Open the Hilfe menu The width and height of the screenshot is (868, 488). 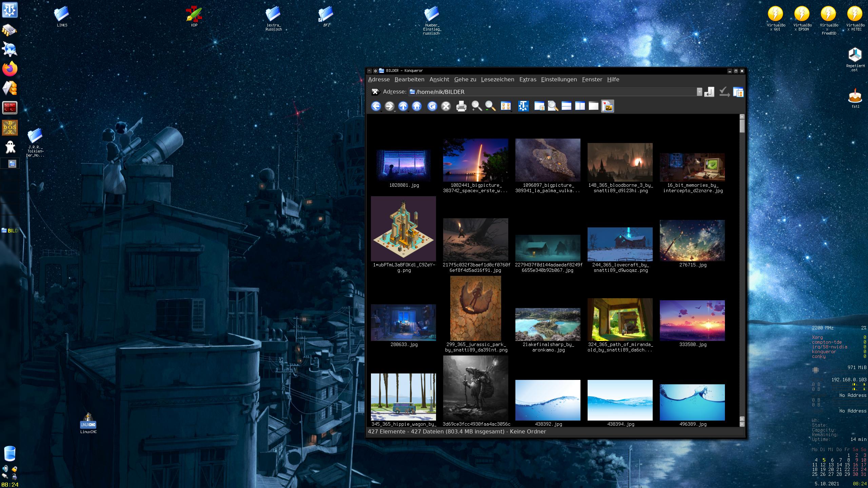[613, 80]
